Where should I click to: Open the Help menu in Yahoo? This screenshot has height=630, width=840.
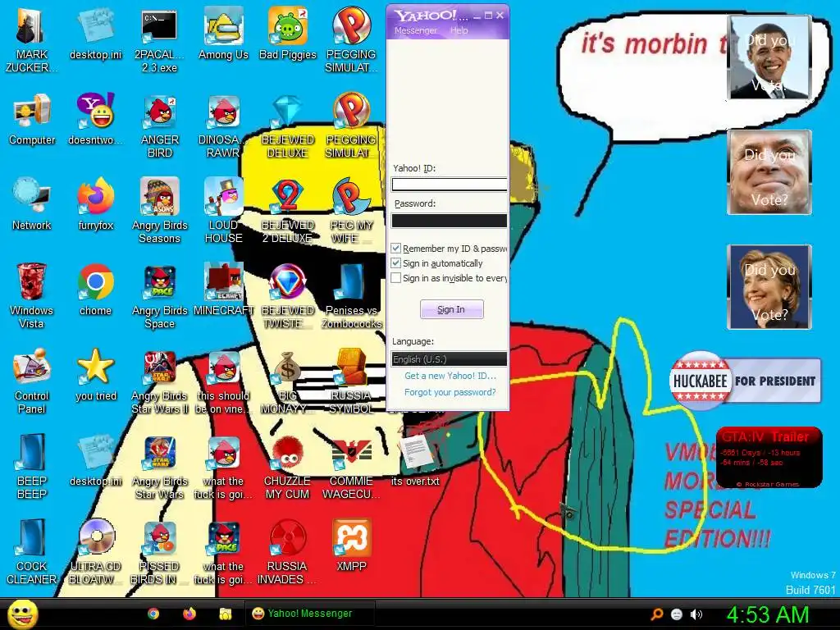[459, 30]
